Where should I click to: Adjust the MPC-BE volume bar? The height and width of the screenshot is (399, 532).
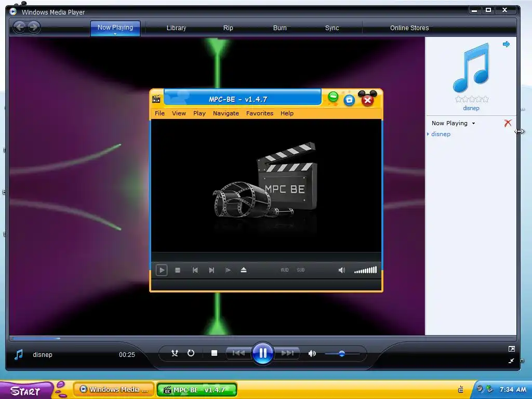tap(365, 270)
